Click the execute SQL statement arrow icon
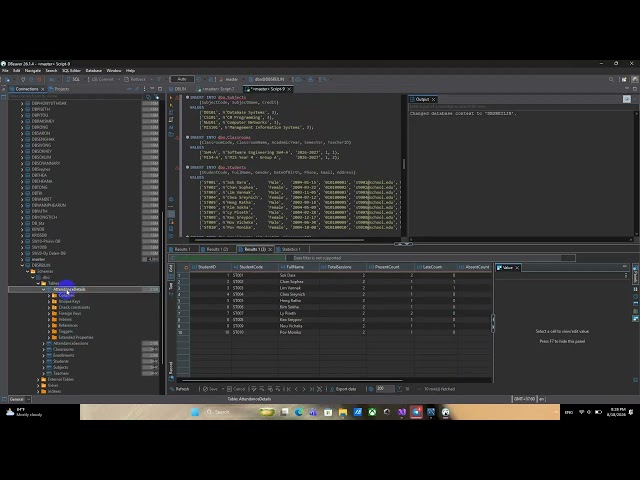The image size is (640, 480). tap(171, 98)
